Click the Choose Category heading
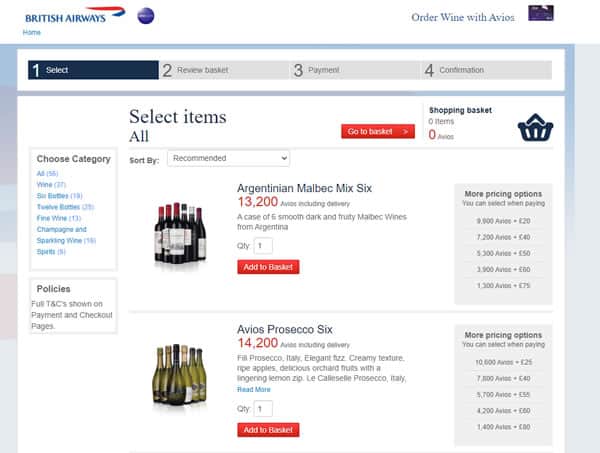The height and width of the screenshot is (453, 600). pos(73,159)
